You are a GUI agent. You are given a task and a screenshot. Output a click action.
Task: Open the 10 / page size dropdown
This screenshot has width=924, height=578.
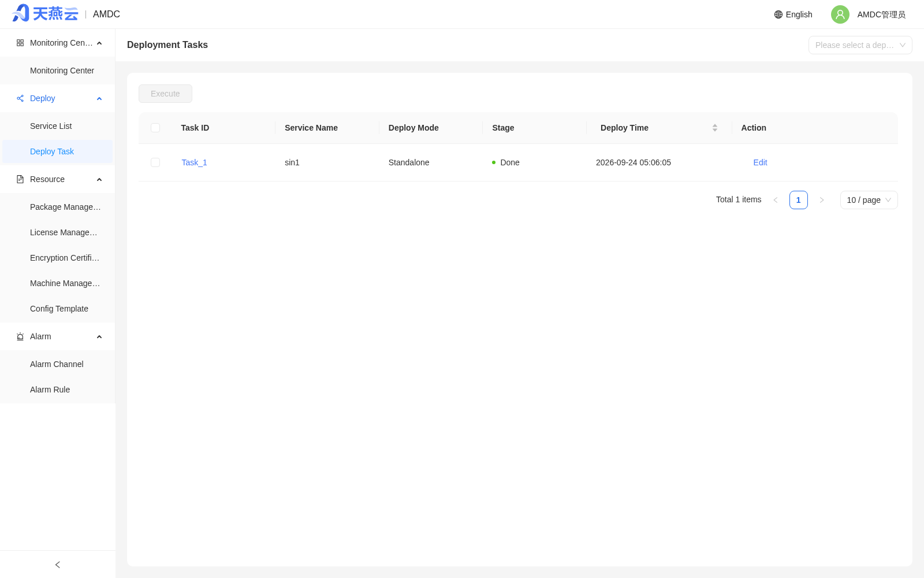(869, 200)
